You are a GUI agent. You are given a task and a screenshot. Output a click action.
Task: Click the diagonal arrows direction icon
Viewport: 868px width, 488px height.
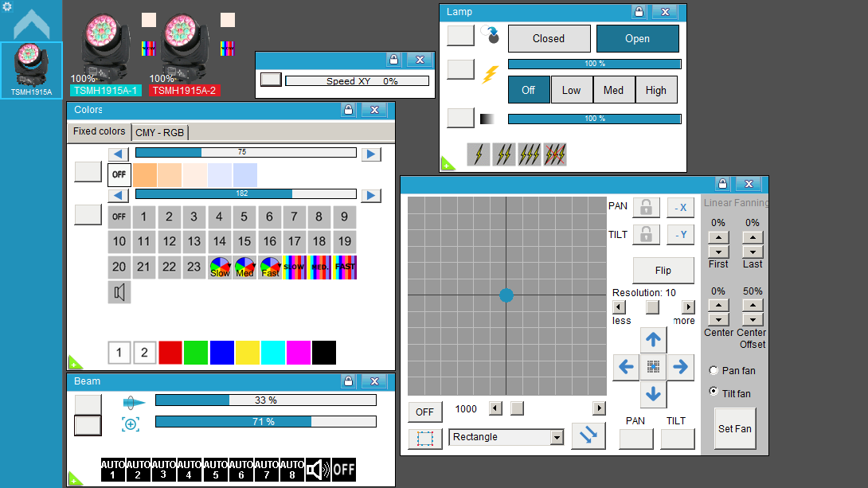click(588, 435)
